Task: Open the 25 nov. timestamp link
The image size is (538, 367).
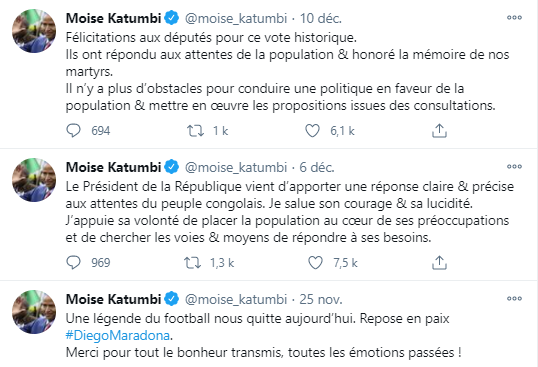Action: [x=321, y=299]
